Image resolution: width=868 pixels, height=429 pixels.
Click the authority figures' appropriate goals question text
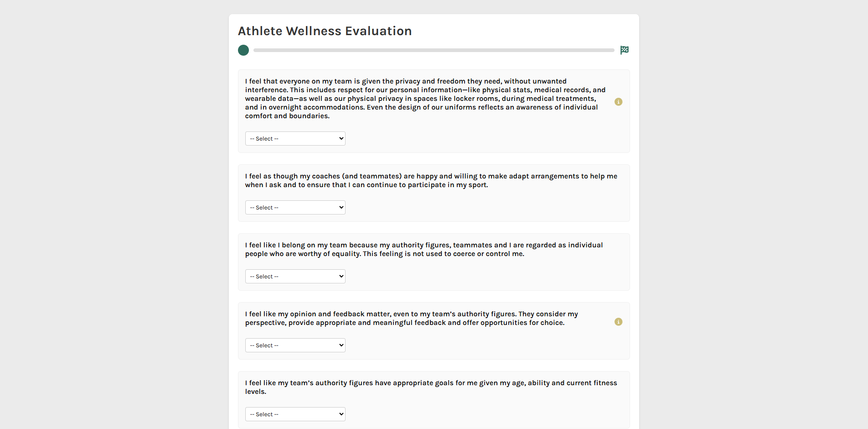(431, 387)
